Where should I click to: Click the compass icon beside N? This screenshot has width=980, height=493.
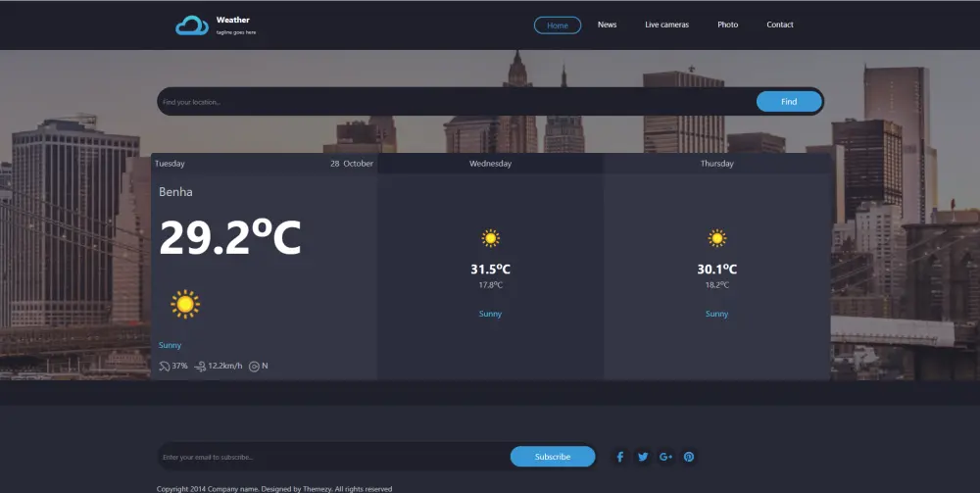click(254, 367)
